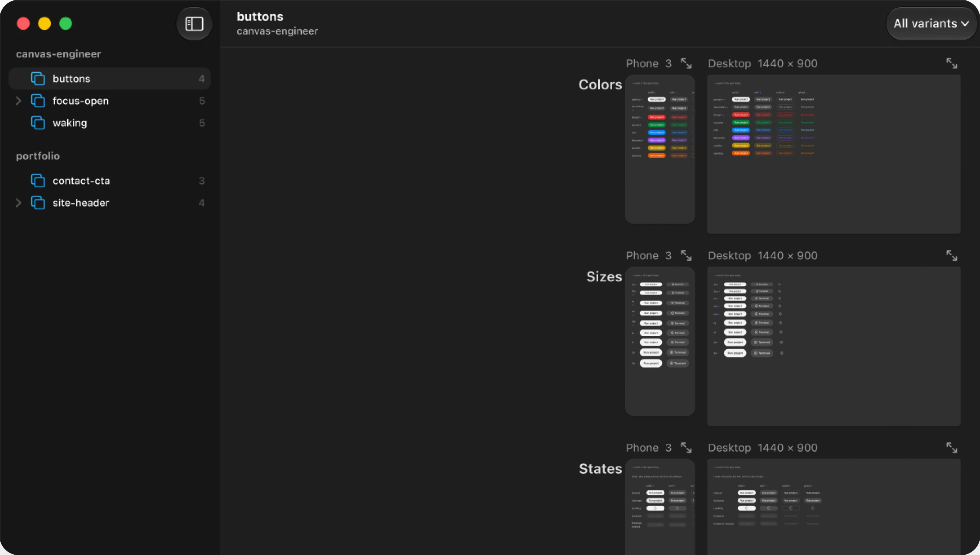The image size is (980, 555).
Task: Click the buttons stack icon in sidebar
Action: (x=38, y=79)
